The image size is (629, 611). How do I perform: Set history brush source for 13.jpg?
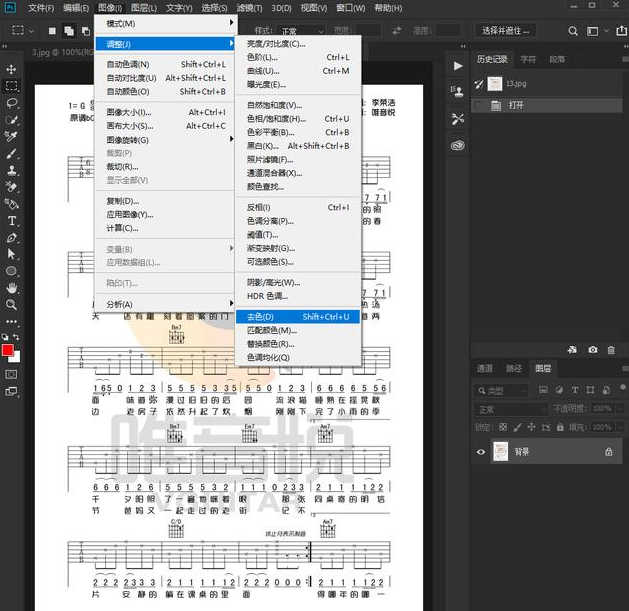pyautogui.click(x=479, y=84)
